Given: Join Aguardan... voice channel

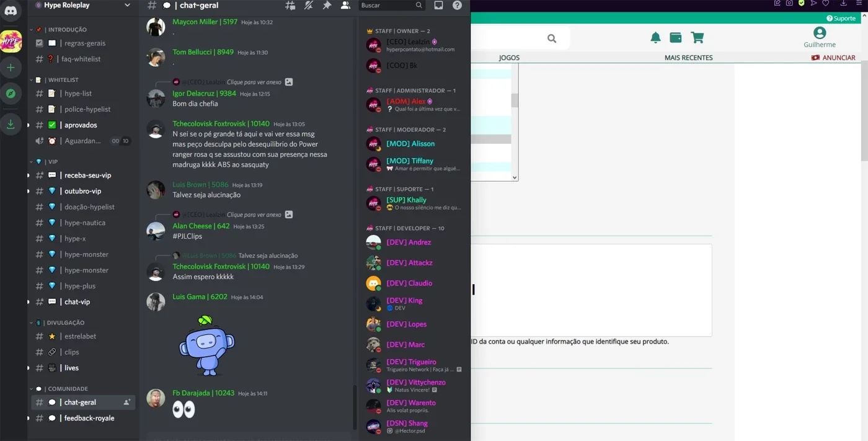Looking at the screenshot, I should (x=83, y=141).
